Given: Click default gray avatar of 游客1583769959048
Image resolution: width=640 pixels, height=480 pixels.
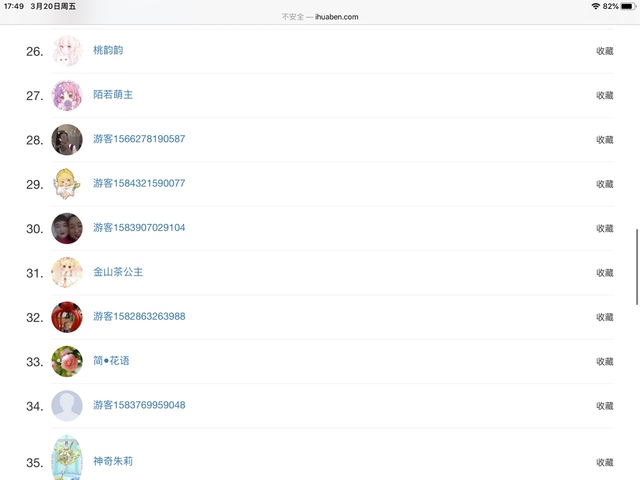Looking at the screenshot, I should click(67, 405).
